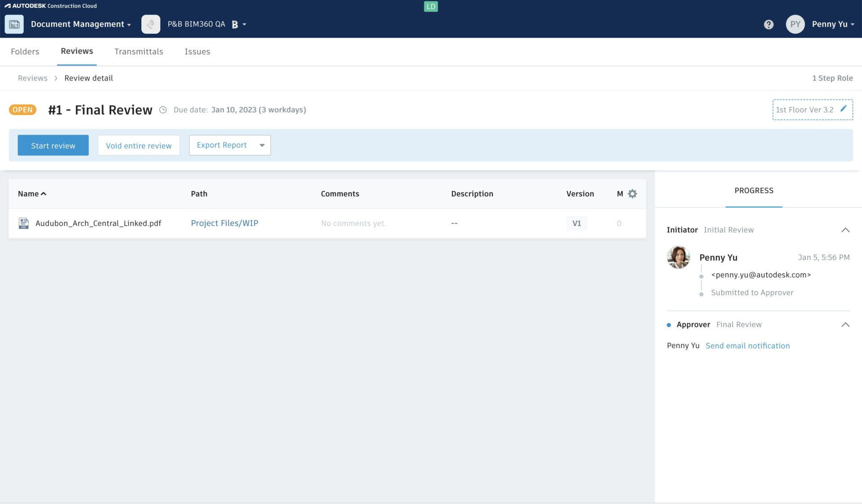Select the PROGRESS tab
Screen dimensions: 862x504
754,191
